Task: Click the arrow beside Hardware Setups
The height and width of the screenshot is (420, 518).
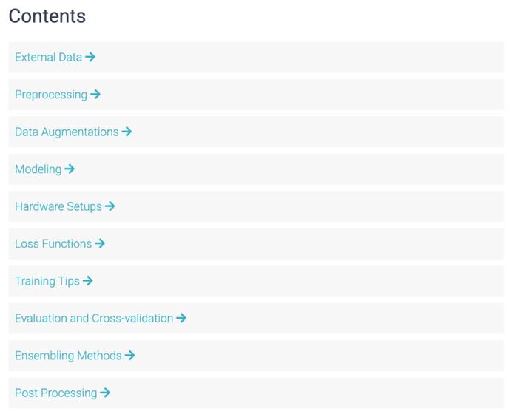Action: 110,206
